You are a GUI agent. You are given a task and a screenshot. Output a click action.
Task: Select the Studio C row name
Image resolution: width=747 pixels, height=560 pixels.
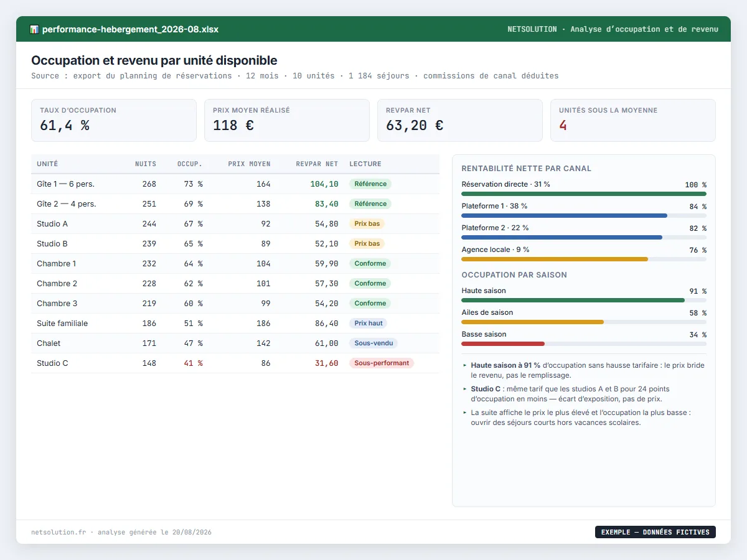(52, 363)
